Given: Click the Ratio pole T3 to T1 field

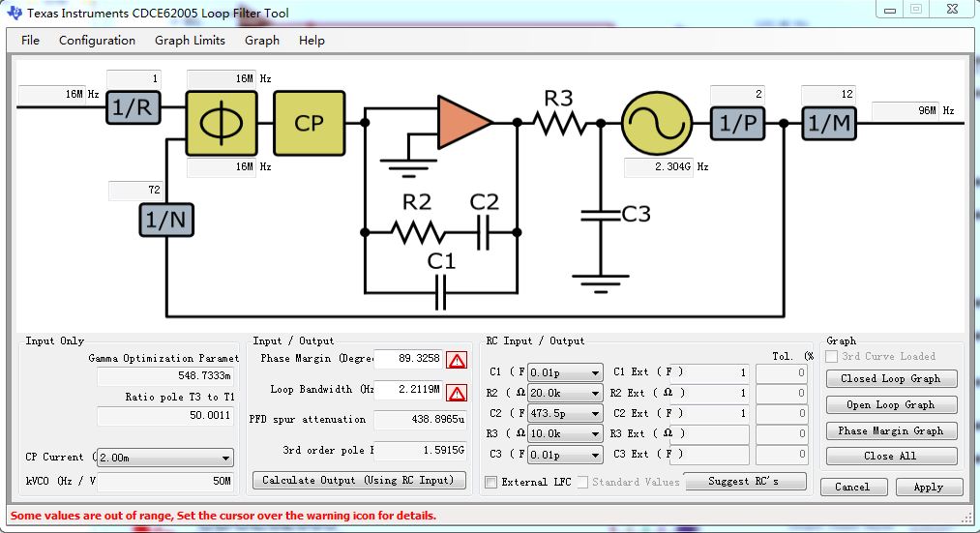Looking at the screenshot, I should click(x=166, y=416).
